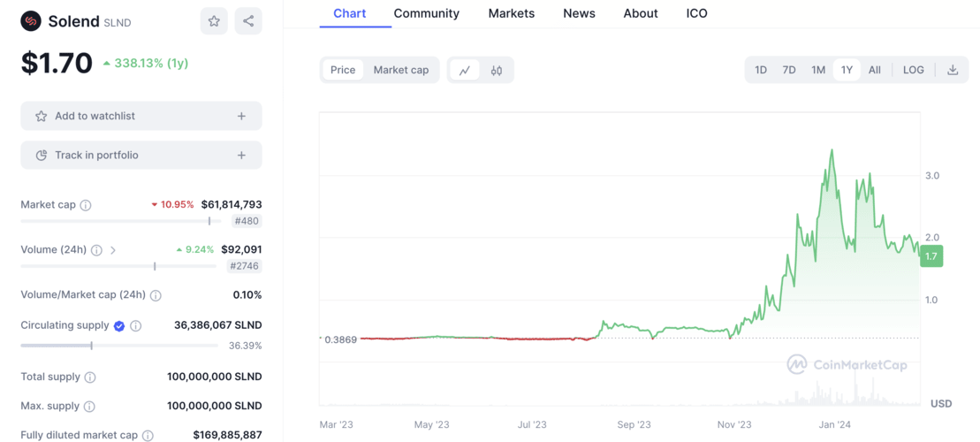Enable LOG scale on chart
The width and height of the screenshot is (980, 442).
coord(913,70)
